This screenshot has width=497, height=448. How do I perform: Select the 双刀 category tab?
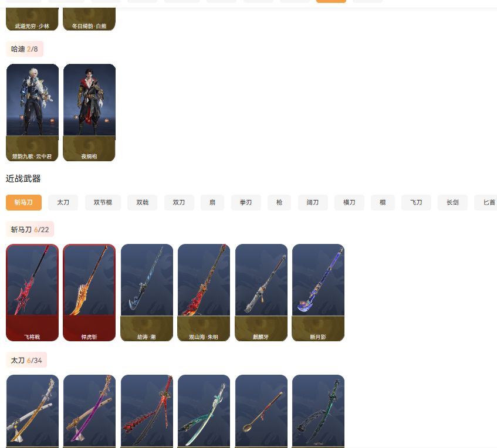(179, 202)
